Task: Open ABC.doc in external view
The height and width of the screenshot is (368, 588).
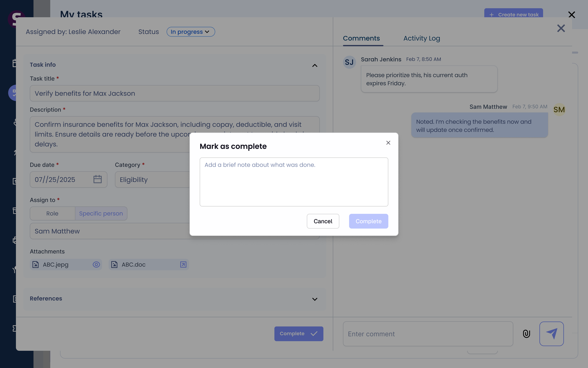Action: point(183,265)
